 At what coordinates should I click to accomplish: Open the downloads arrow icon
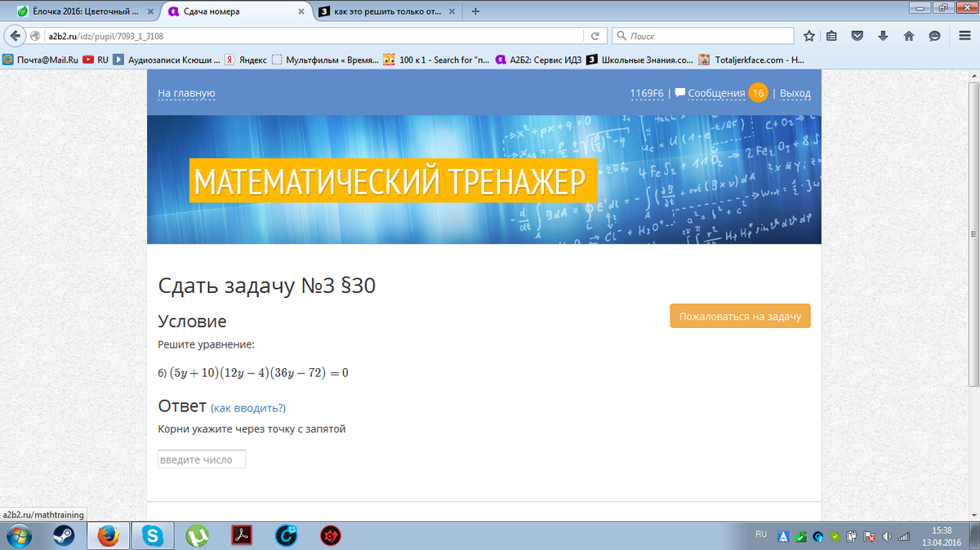[883, 36]
